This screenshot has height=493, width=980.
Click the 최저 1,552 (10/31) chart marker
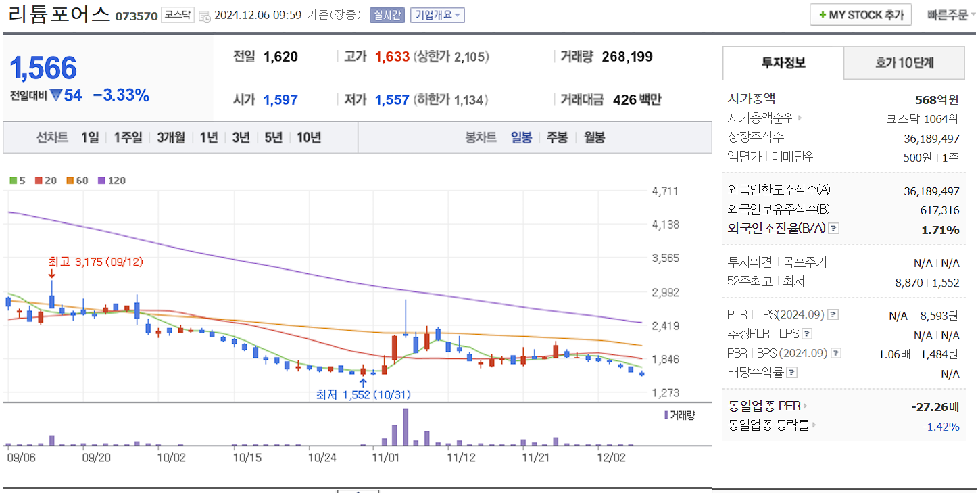(363, 394)
